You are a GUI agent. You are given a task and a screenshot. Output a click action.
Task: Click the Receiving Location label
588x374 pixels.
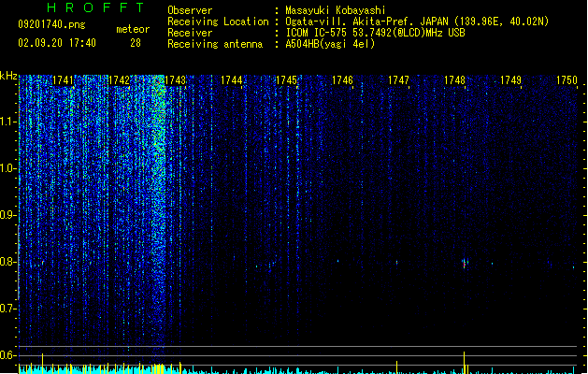click(218, 22)
